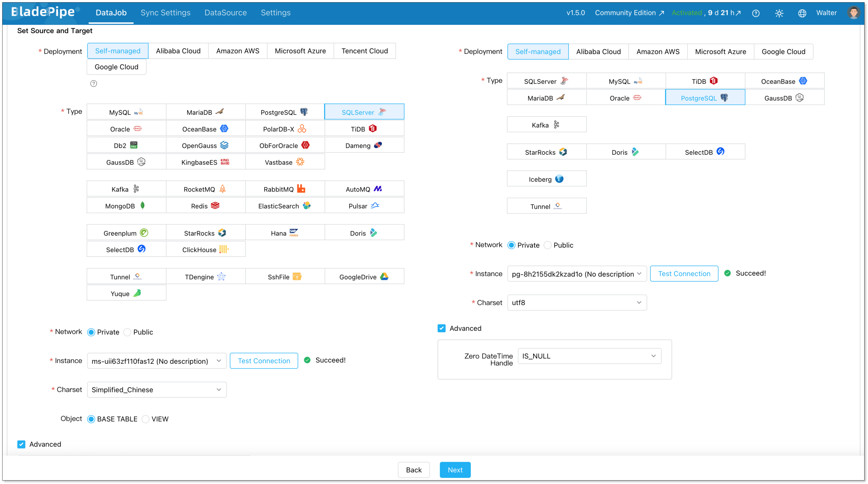Uncheck the target Advanced checkbox

point(441,328)
